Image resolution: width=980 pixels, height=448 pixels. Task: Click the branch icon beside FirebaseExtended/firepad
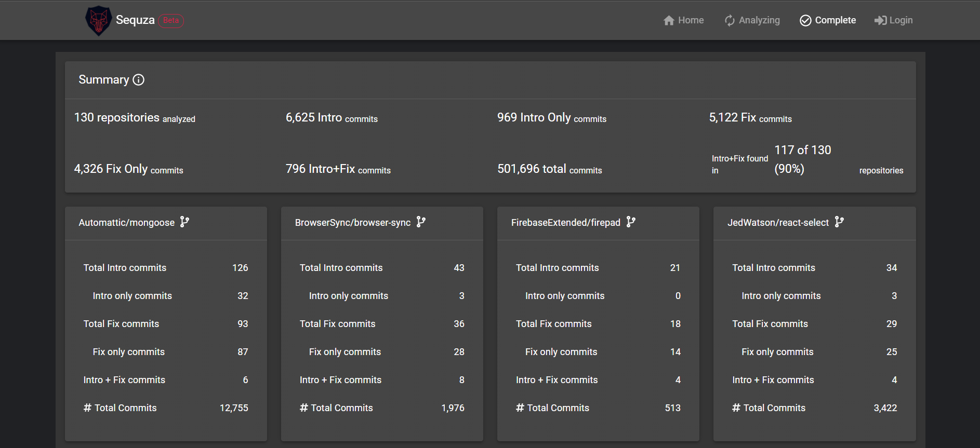click(x=631, y=222)
